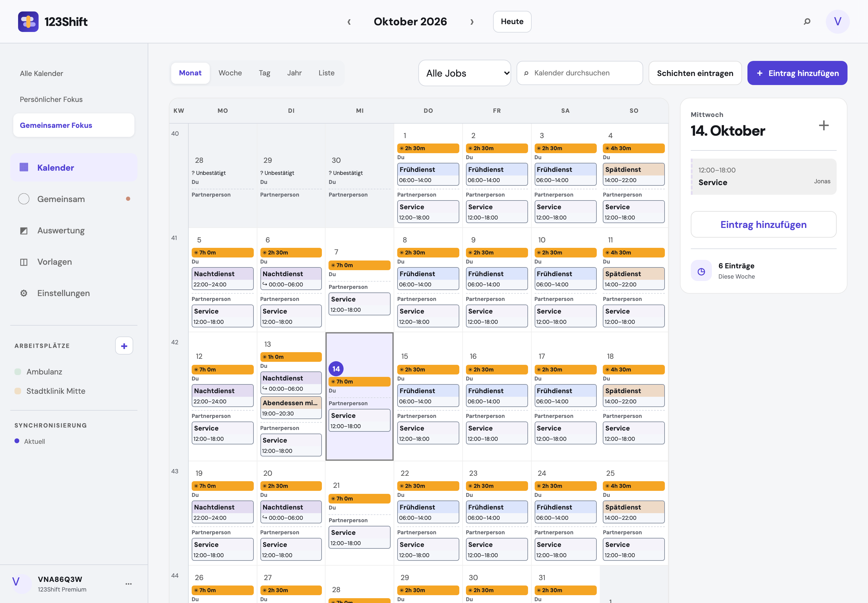Select Persönlicher Fokus option

coord(74,99)
